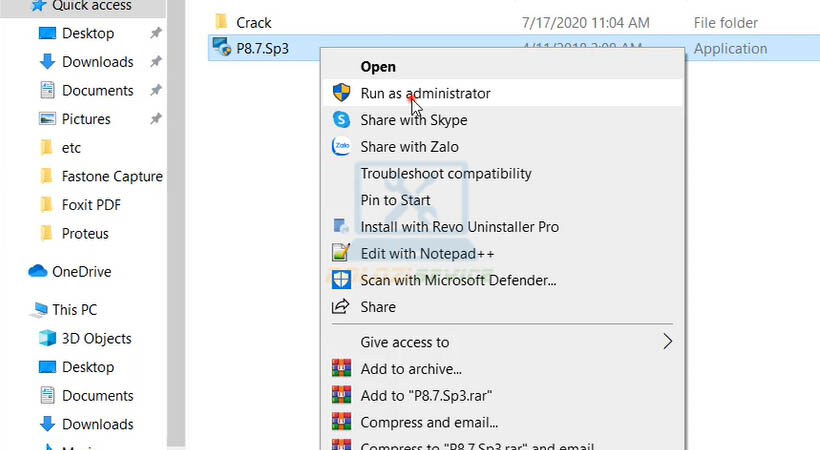The height and width of the screenshot is (450, 820).
Task: Select Open from the context menu
Action: [x=378, y=67]
